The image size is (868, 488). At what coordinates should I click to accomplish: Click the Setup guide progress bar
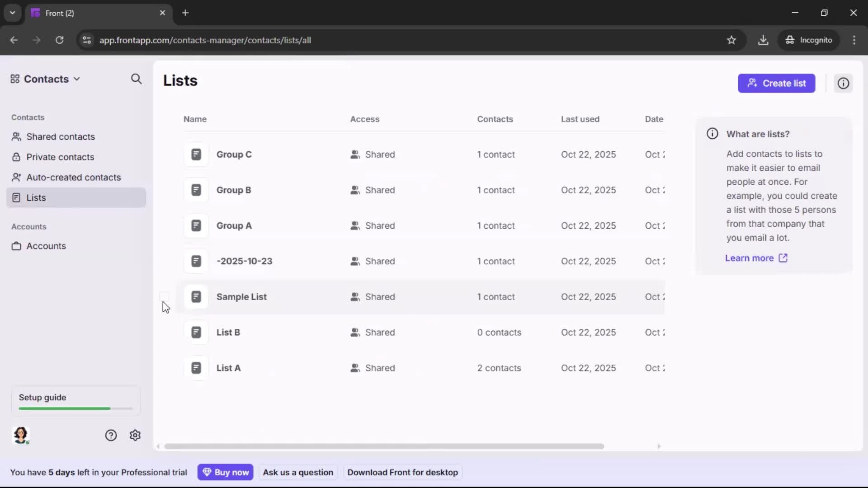75,408
